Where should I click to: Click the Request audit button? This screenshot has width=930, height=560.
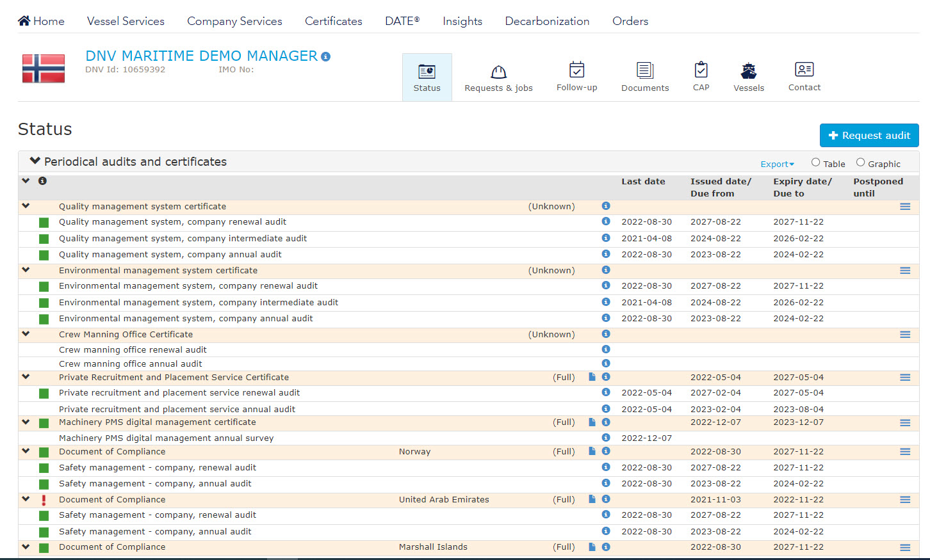coord(869,135)
